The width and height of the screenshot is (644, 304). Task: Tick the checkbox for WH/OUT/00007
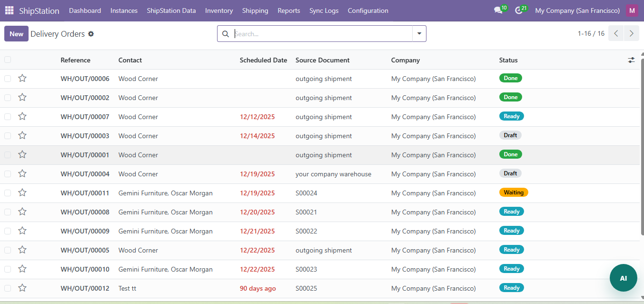click(x=8, y=117)
